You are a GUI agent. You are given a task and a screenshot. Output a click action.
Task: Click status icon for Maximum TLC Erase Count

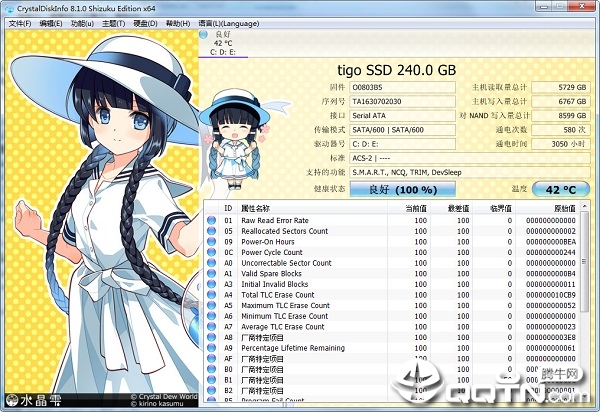pos(211,305)
